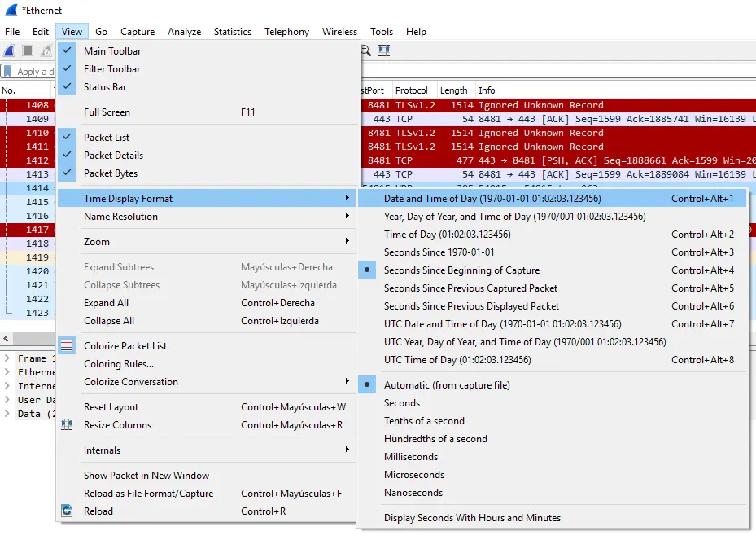Click the Colorize Packet List menu icon

click(67, 345)
